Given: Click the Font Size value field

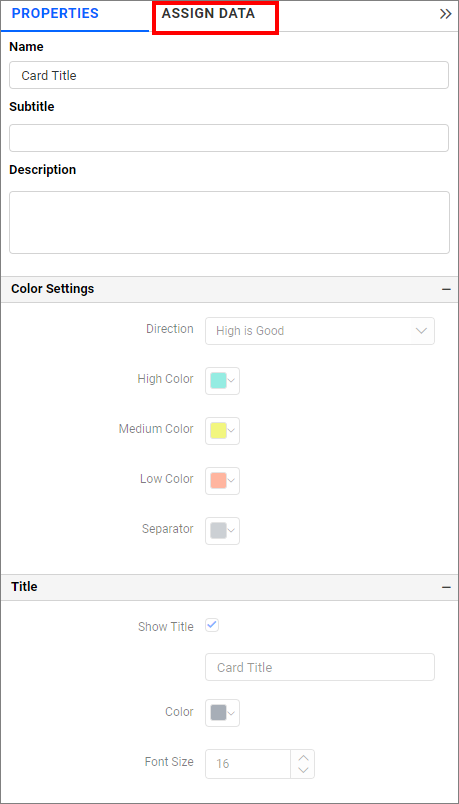Looking at the screenshot, I should click(x=248, y=764).
